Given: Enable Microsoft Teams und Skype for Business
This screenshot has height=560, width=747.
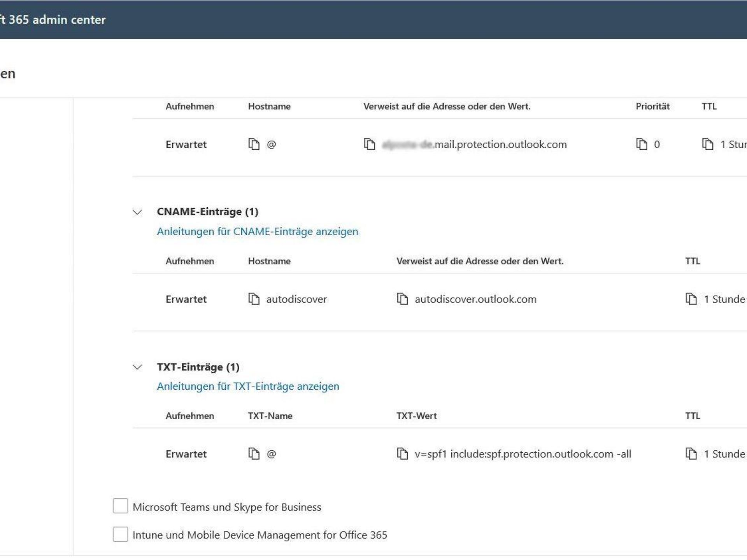Looking at the screenshot, I should [120, 506].
